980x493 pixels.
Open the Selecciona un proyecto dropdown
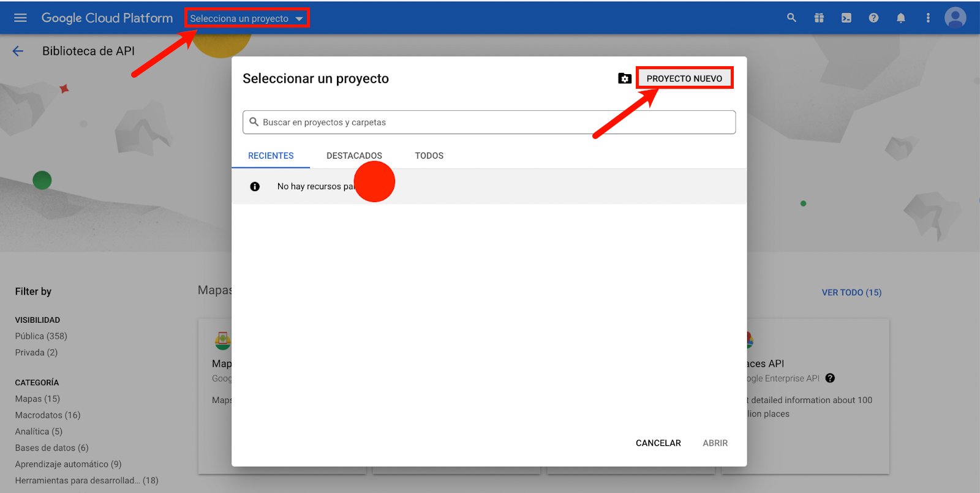click(246, 18)
